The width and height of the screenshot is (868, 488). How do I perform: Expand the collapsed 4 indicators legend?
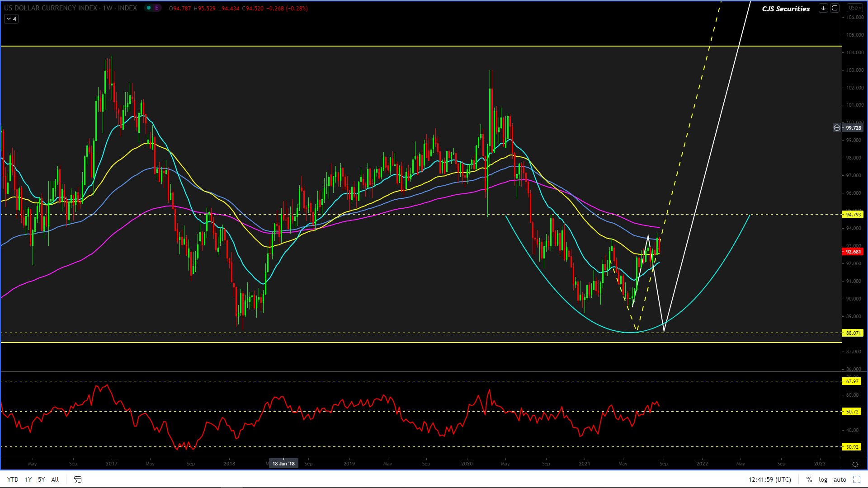pyautogui.click(x=11, y=19)
